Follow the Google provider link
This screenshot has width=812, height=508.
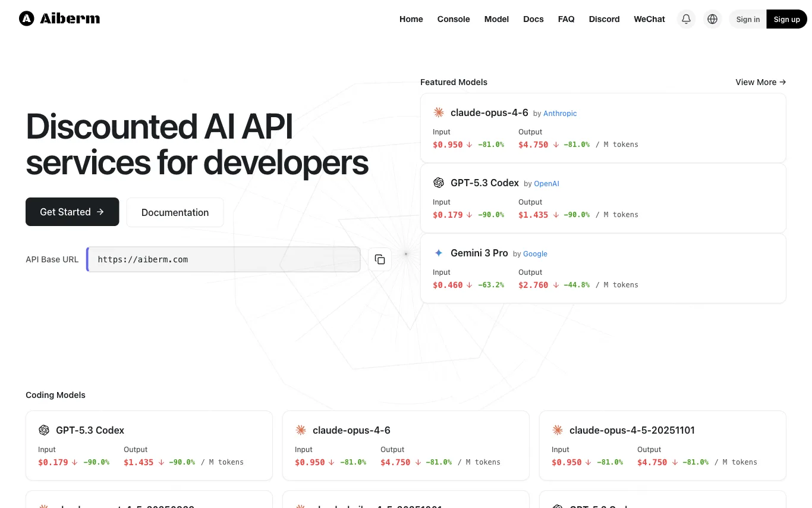tap(535, 253)
